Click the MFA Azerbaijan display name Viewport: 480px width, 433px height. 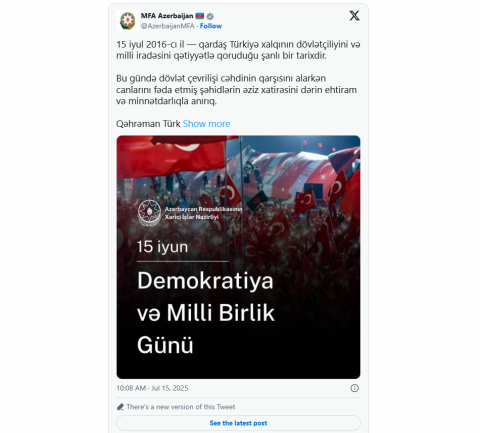coord(167,16)
